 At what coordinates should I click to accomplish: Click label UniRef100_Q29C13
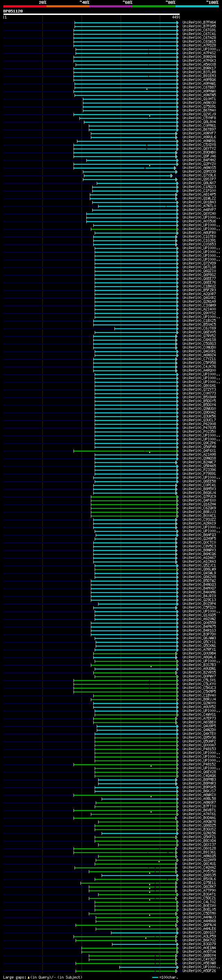pos(199,600)
